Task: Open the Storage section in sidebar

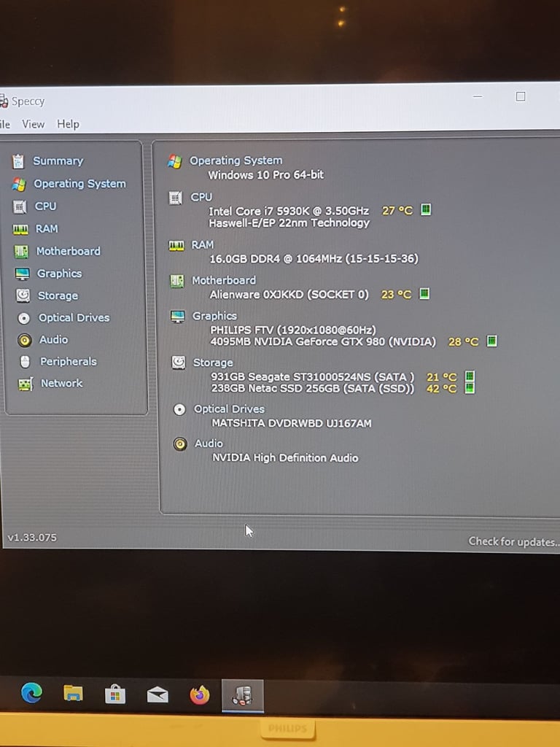Action: pyautogui.click(x=58, y=296)
